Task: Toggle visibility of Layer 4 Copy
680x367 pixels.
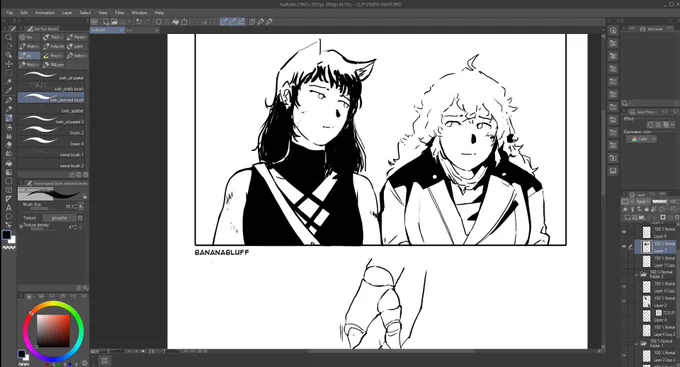Action: [x=624, y=287]
